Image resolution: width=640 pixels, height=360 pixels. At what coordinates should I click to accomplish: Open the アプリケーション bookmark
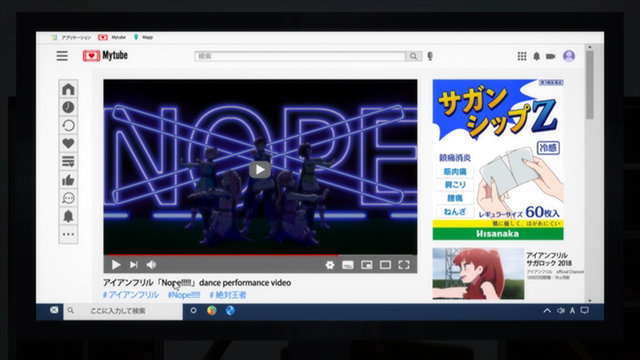tap(71, 37)
